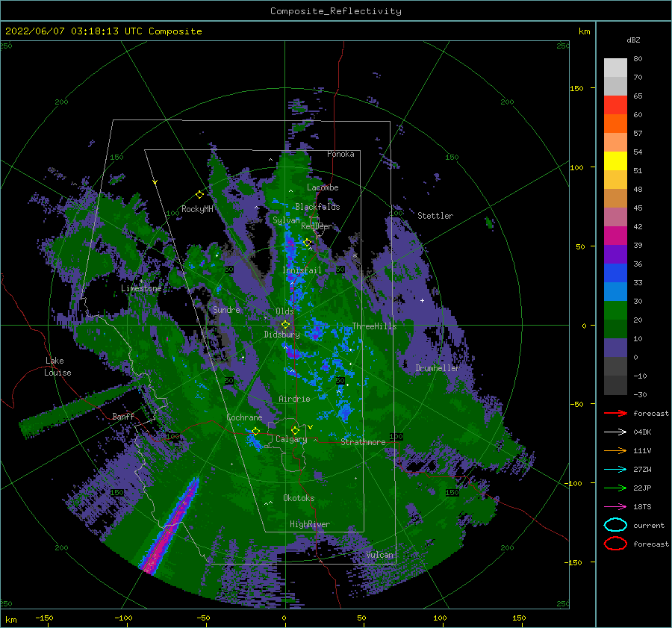672x628 pixels.
Task: Click the Innisfail city label
Action: click(302, 270)
